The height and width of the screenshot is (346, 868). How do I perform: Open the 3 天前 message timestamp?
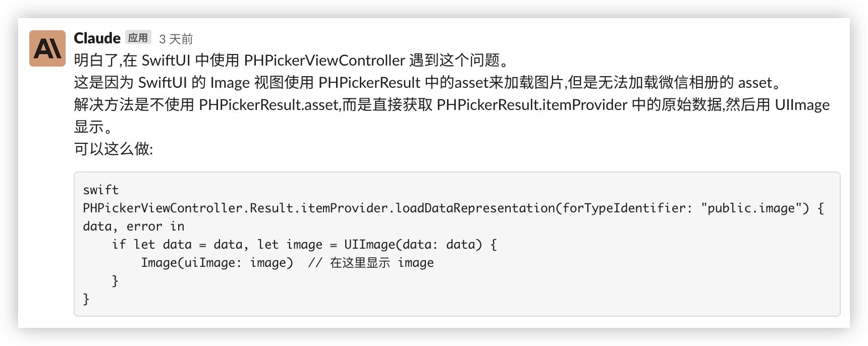pos(176,39)
